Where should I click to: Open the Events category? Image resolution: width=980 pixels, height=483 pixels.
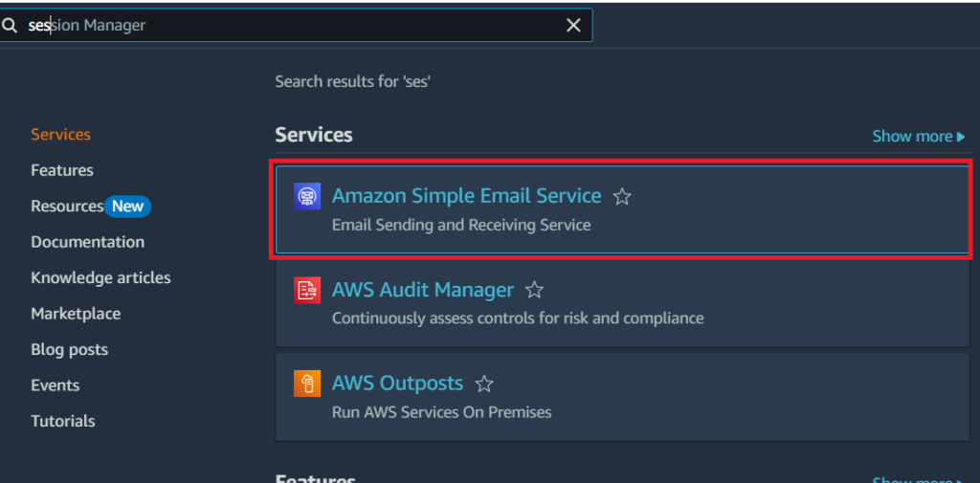point(55,385)
